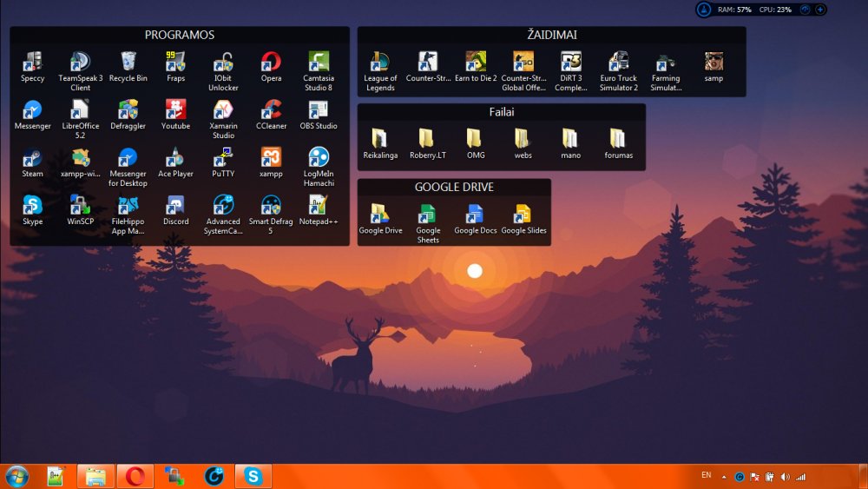Click the ŽAIDIMAI fence title
Screen dimensions: 868x489
tap(552, 35)
